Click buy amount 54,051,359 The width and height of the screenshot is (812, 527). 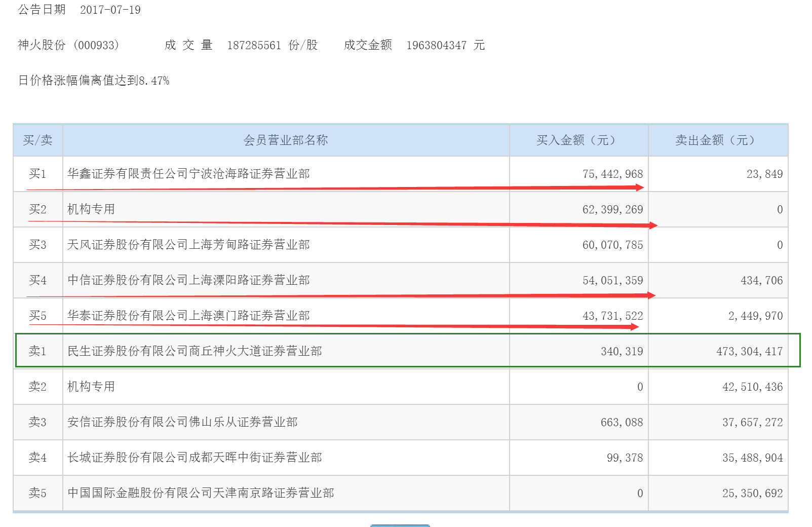click(612, 280)
